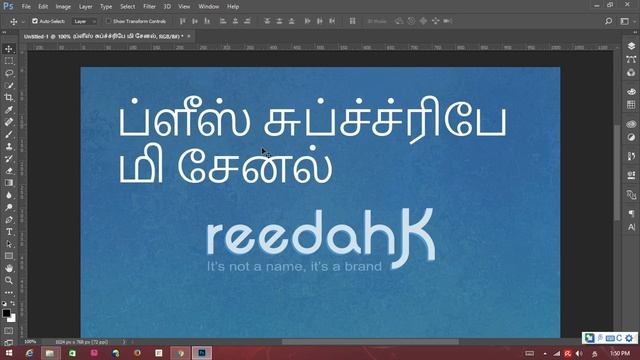Click the Photoshop taskbar icon
This screenshot has height=360, width=640.
coord(202,353)
